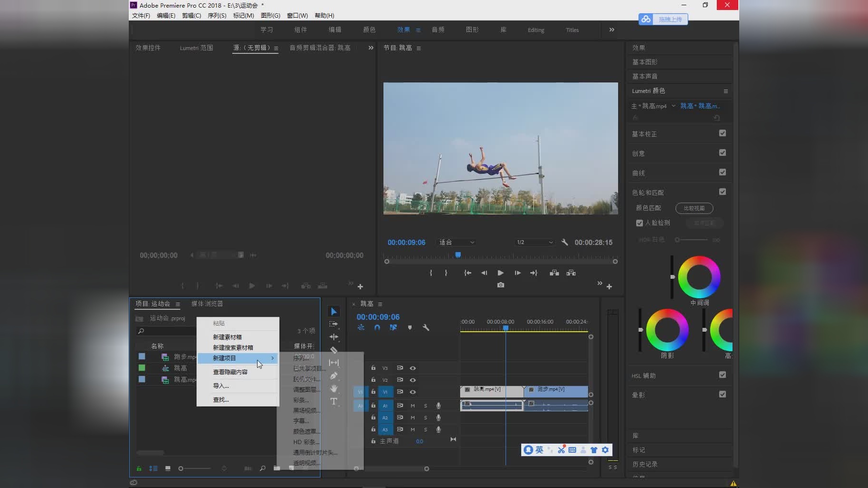
Task: Click voice-over record microphone on A1
Action: point(438,406)
